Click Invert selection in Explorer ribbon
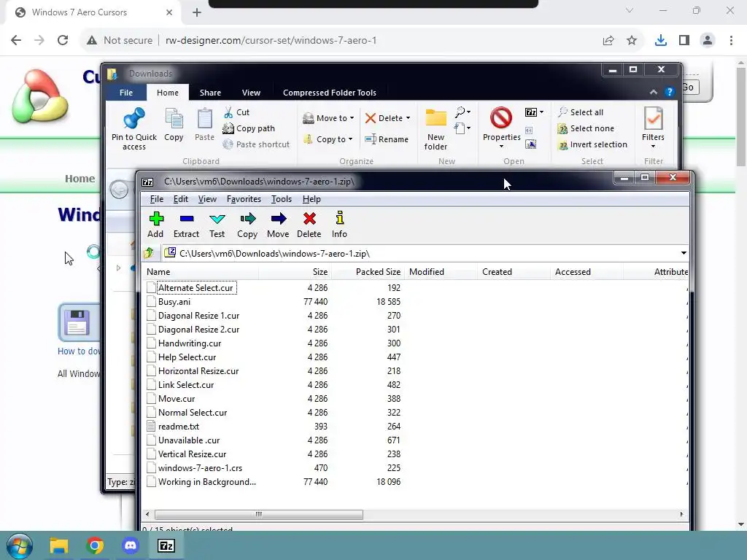The width and height of the screenshot is (747, 560). click(592, 145)
